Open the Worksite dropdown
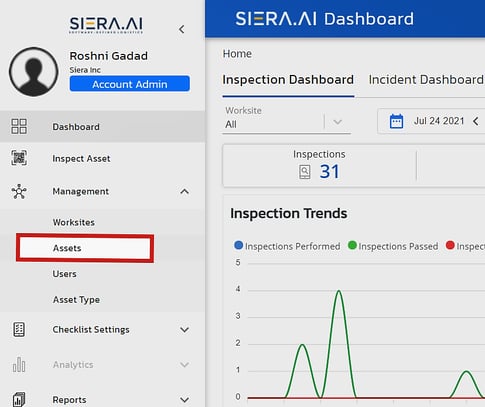 tap(287, 121)
